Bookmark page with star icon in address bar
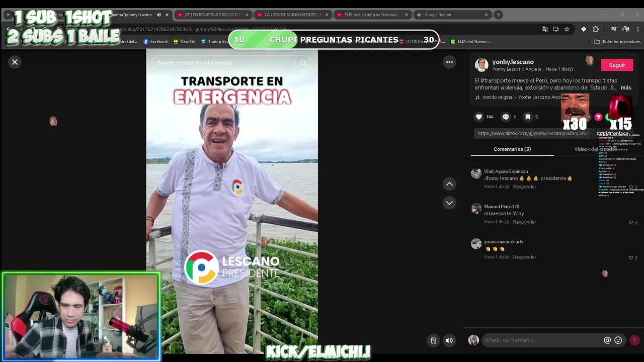Image resolution: width=644 pixels, height=362 pixels. click(567, 29)
